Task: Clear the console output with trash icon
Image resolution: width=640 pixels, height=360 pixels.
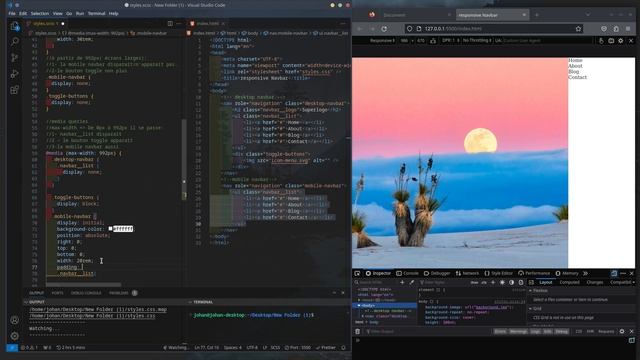Action: [x=358, y=331]
